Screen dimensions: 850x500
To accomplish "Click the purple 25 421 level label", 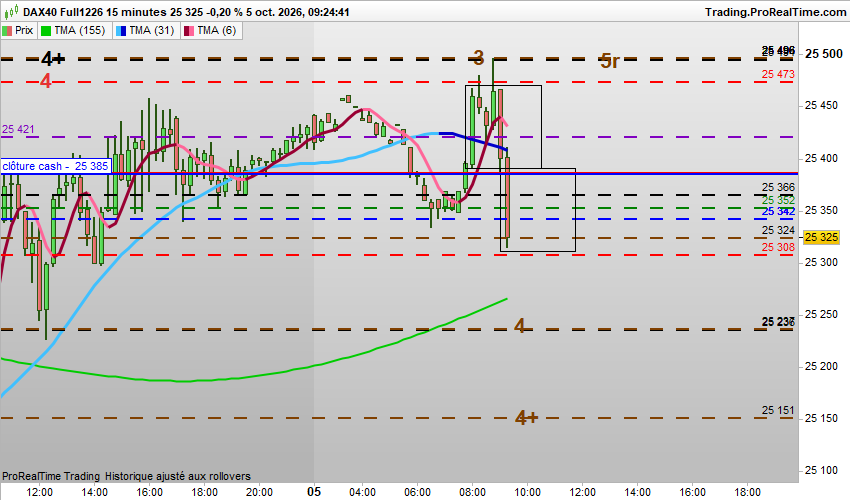I will [x=18, y=129].
